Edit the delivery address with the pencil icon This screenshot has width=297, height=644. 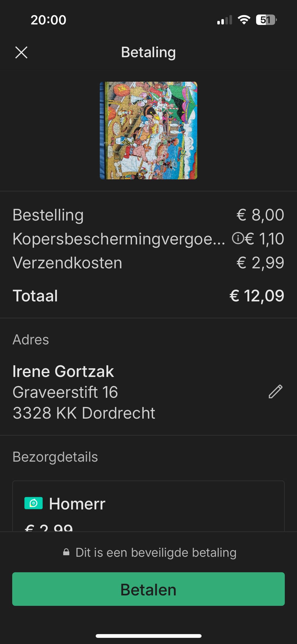275,391
